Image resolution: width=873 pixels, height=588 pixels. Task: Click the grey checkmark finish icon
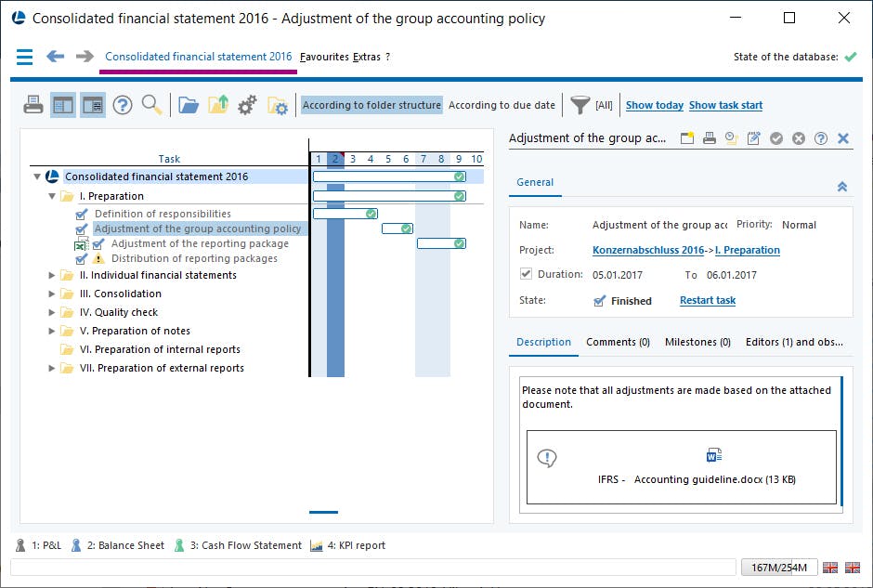(776, 138)
